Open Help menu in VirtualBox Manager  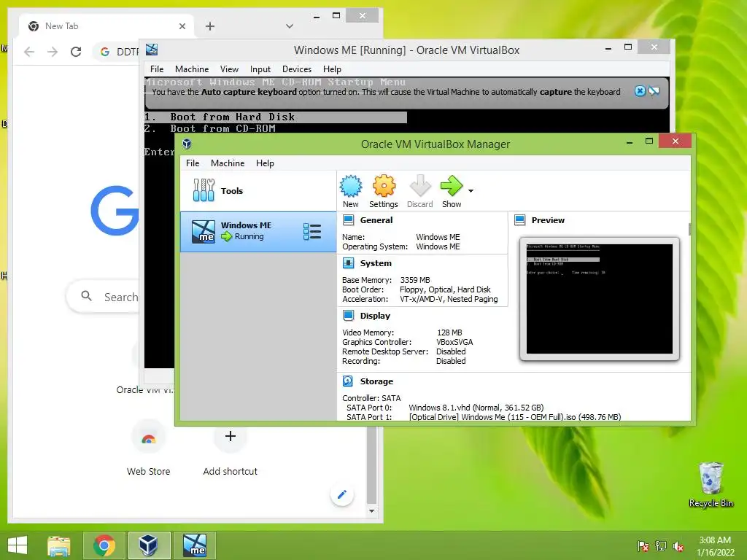tap(265, 163)
